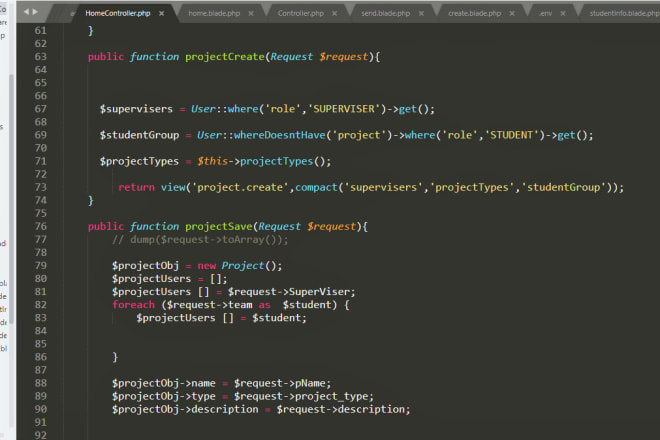This screenshot has width=660, height=440.
Task: Close the Controller.php tab
Action: click(x=335, y=13)
